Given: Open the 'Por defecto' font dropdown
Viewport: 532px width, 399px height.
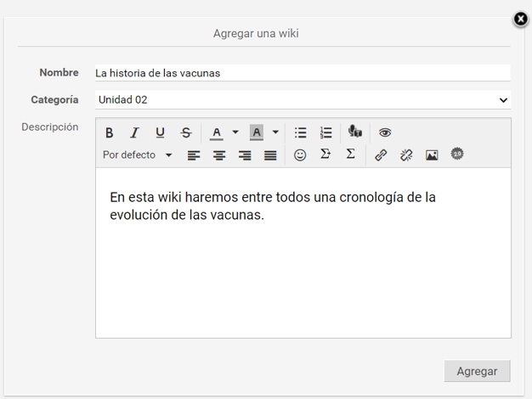Looking at the screenshot, I should click(137, 155).
